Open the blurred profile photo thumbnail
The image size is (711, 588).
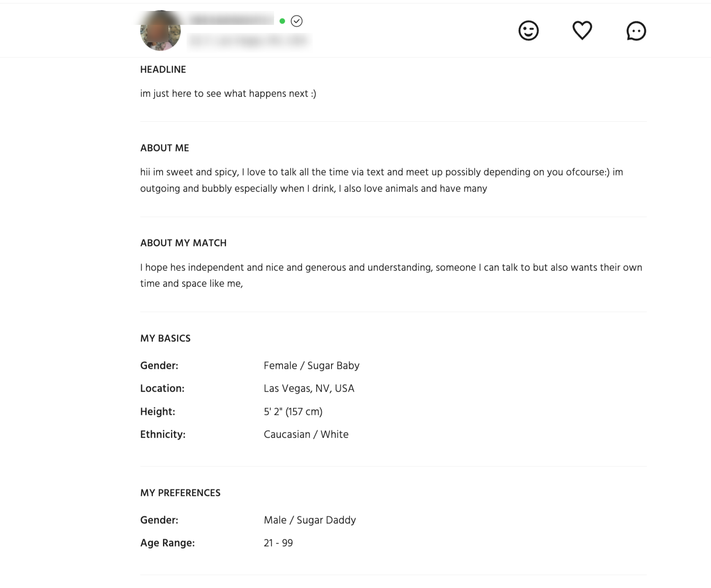click(160, 31)
